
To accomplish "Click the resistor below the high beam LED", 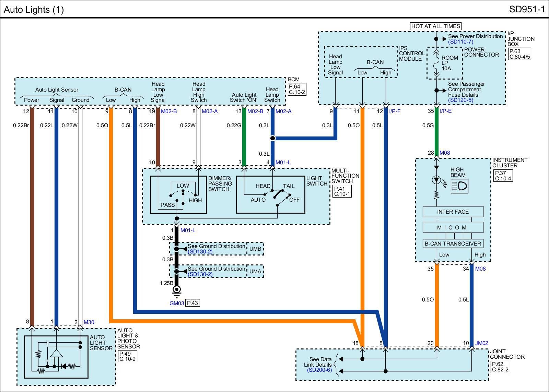I will (x=436, y=195).
